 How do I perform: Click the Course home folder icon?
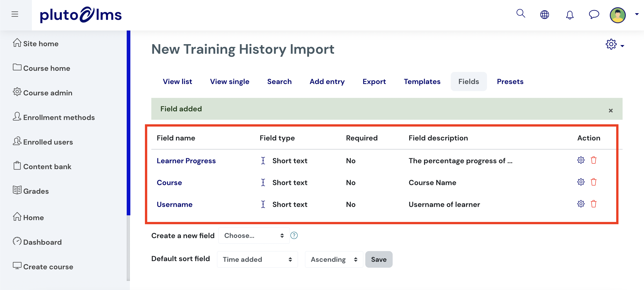[x=17, y=67]
